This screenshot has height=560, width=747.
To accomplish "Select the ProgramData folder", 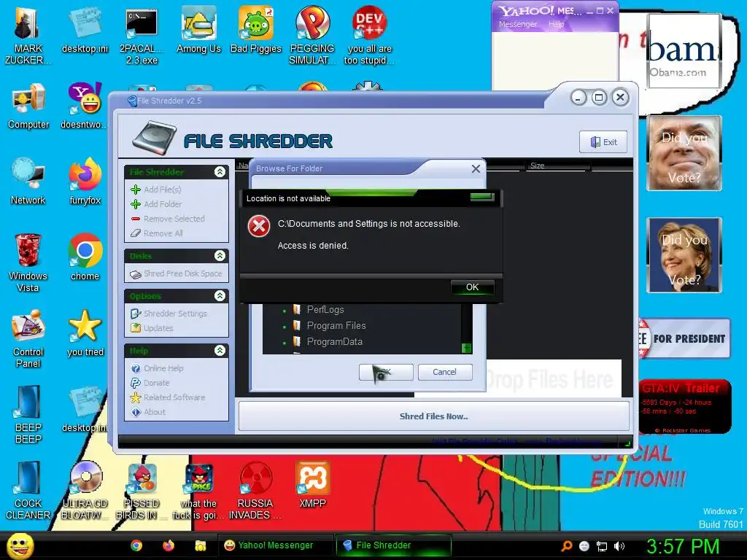I will pos(334,342).
